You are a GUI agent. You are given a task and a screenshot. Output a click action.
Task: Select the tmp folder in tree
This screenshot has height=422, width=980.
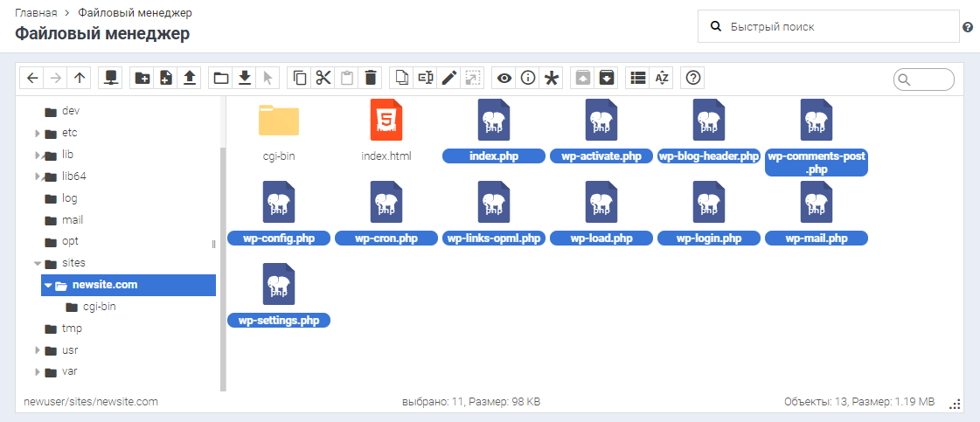72,329
